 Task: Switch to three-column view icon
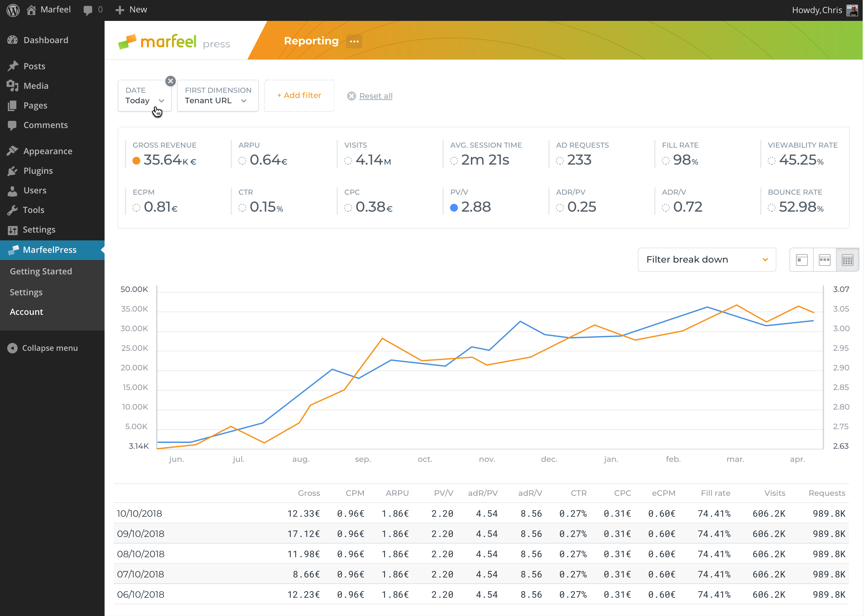pos(824,260)
